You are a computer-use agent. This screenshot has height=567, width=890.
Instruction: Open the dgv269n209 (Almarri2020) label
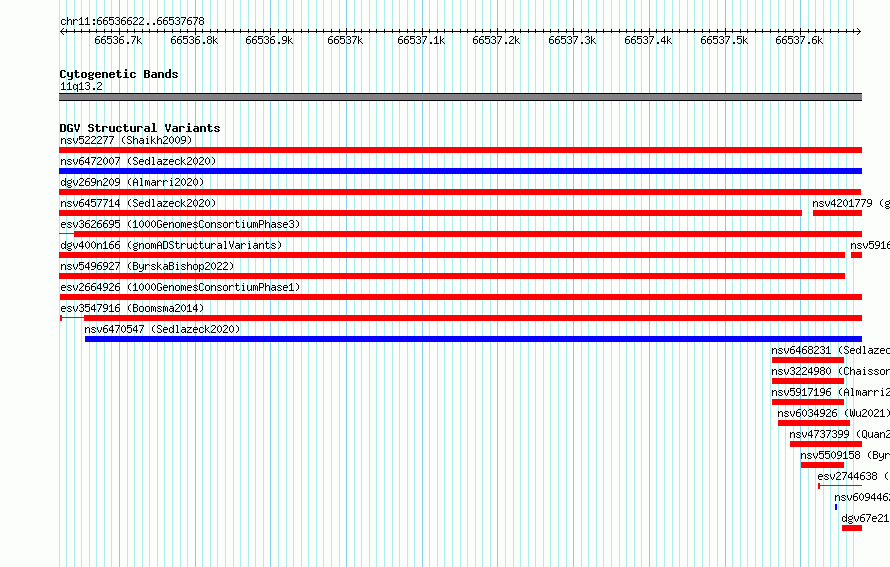[132, 182]
